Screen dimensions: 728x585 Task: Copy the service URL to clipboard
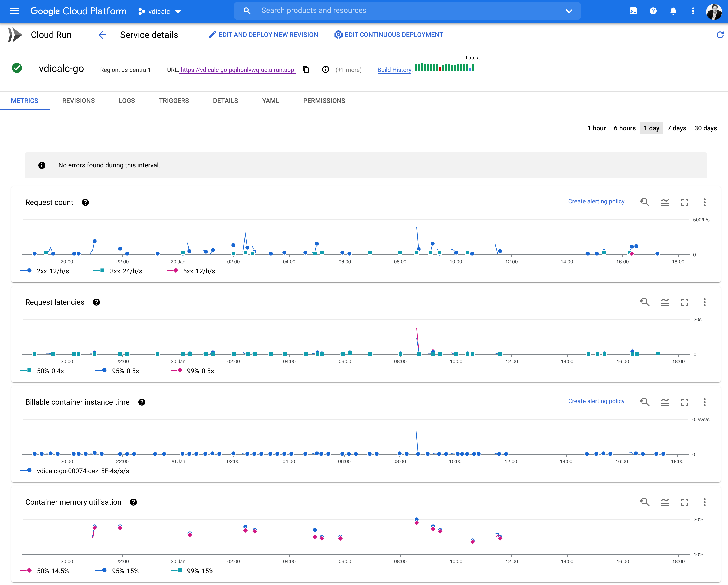(305, 70)
